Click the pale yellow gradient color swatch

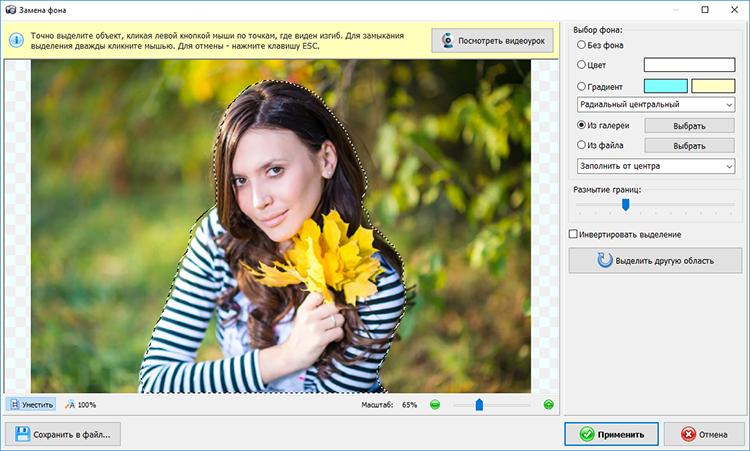tap(713, 86)
